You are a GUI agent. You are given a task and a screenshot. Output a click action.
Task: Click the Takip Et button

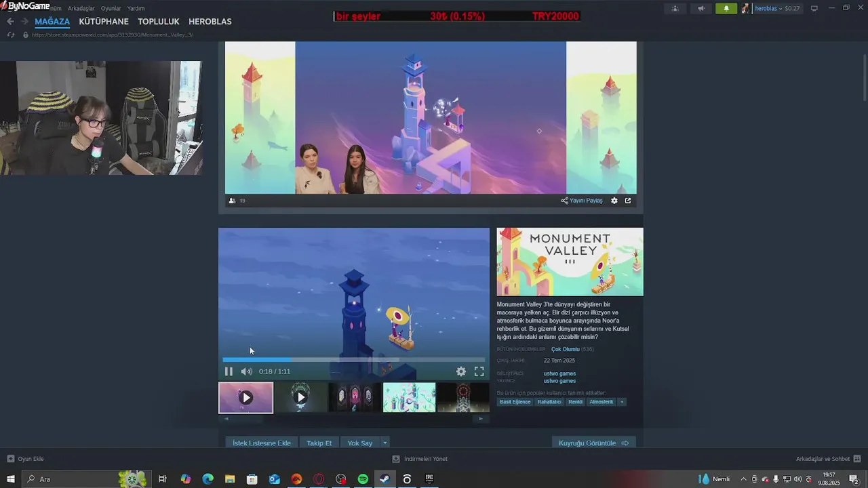pos(319,443)
